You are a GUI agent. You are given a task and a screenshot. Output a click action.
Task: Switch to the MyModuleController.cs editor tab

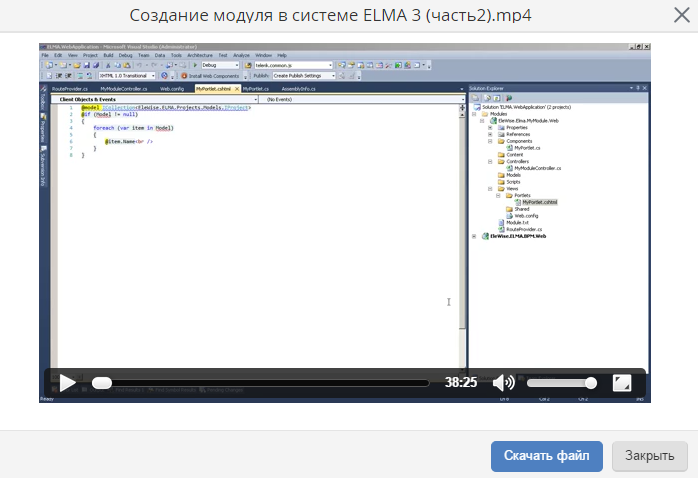(123, 88)
